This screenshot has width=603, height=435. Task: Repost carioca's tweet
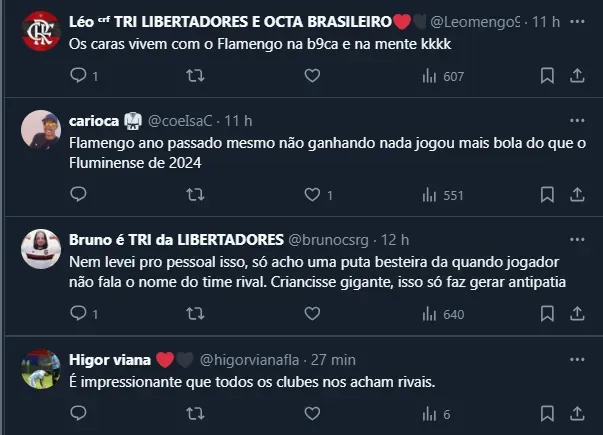pyautogui.click(x=195, y=195)
